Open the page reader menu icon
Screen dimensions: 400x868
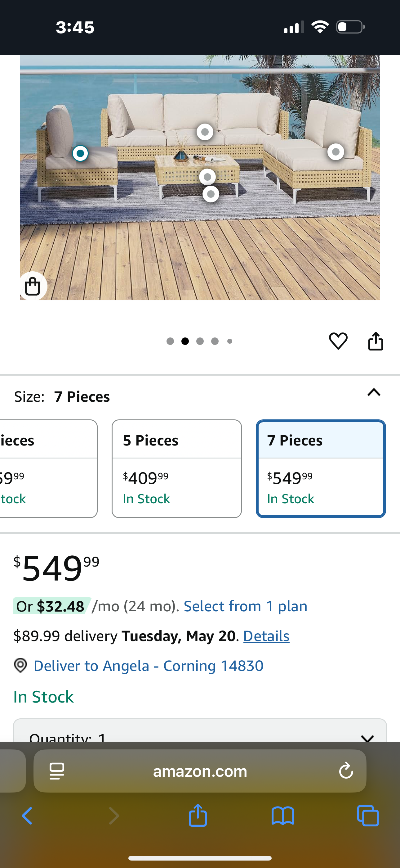coord(56,771)
